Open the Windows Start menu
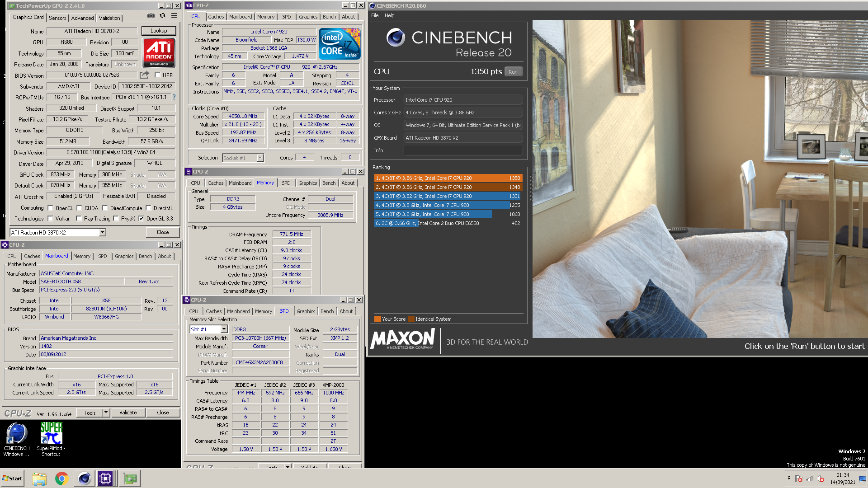 (13, 479)
